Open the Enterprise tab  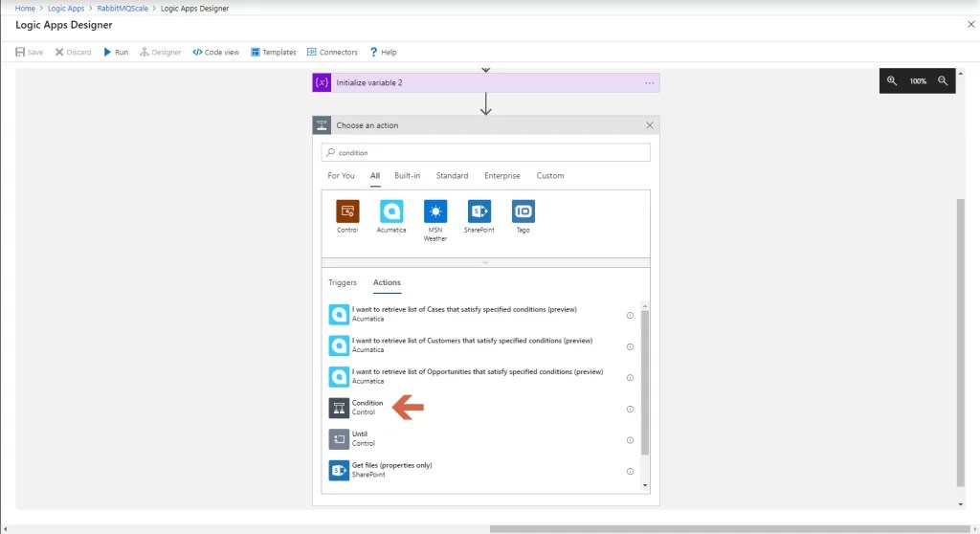(501, 176)
